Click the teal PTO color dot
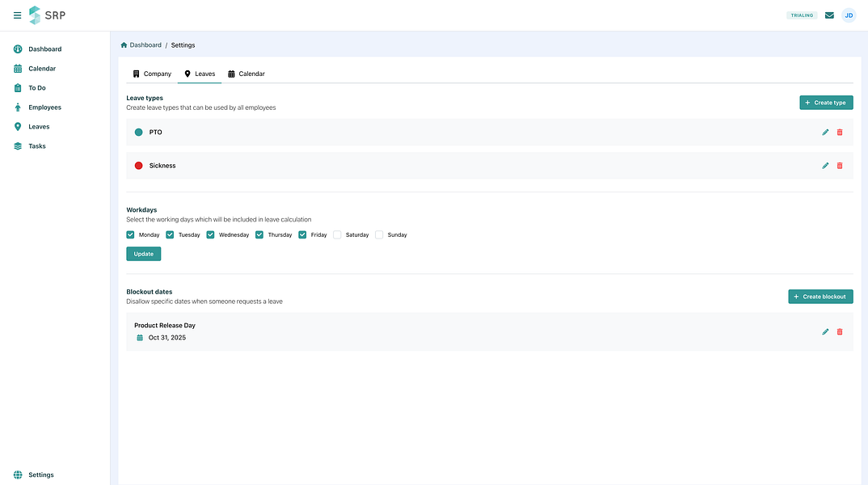Image resolution: width=868 pixels, height=485 pixels. pos(138,133)
